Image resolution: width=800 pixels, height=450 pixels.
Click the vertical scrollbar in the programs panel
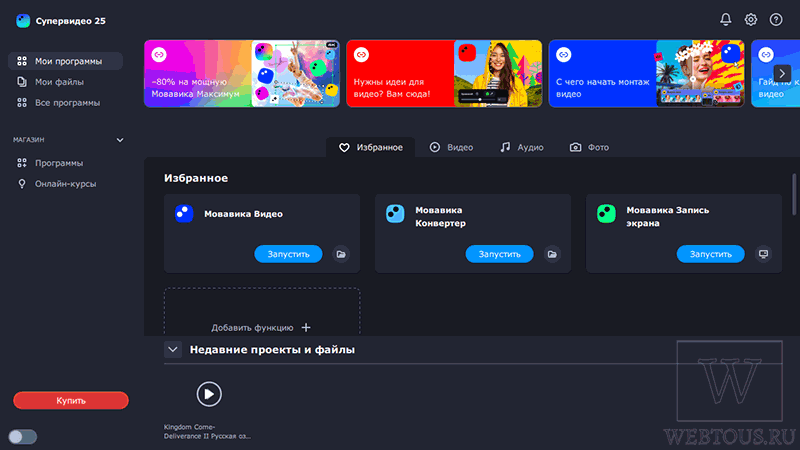click(794, 194)
